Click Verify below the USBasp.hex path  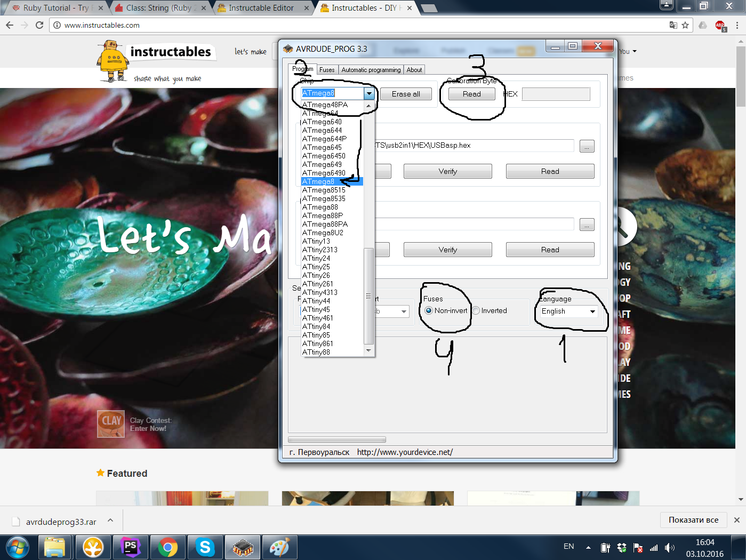tap(448, 171)
